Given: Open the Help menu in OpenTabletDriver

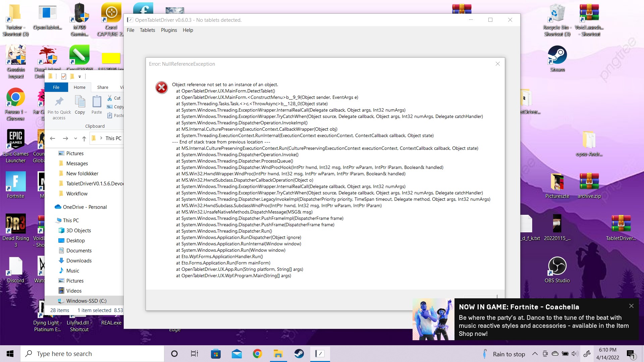Looking at the screenshot, I should (x=188, y=30).
